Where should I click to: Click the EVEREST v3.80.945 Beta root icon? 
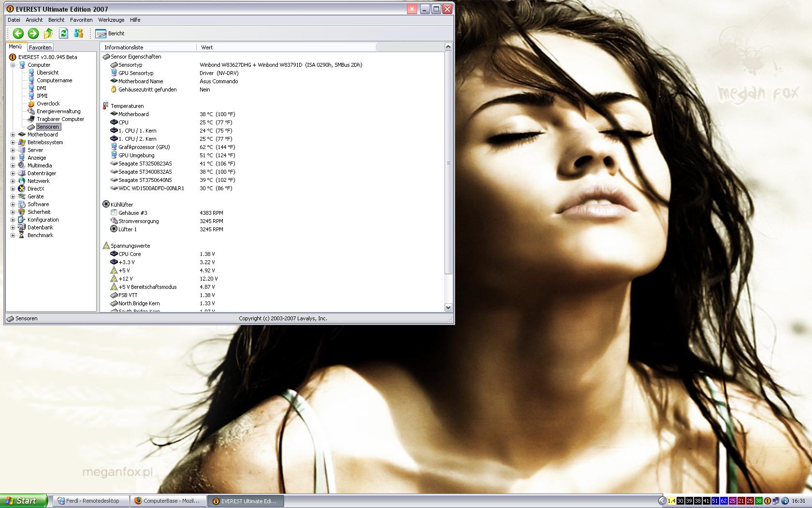pyautogui.click(x=13, y=57)
